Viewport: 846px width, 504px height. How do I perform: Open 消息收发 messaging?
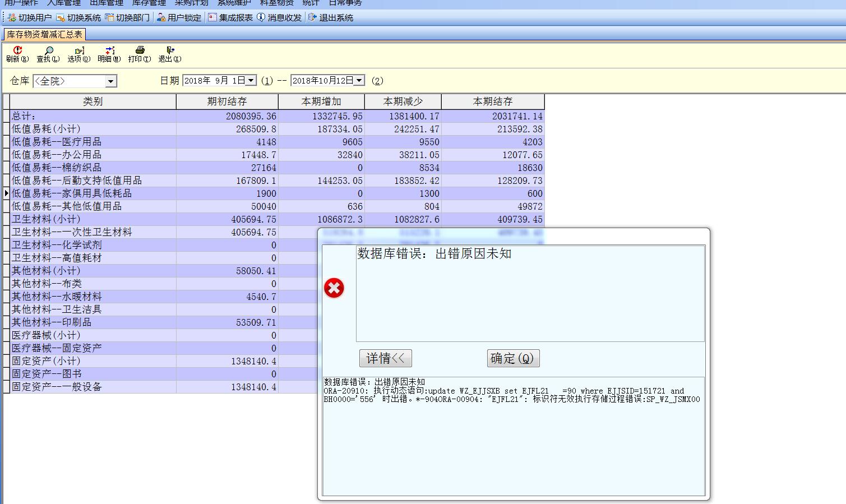click(279, 18)
